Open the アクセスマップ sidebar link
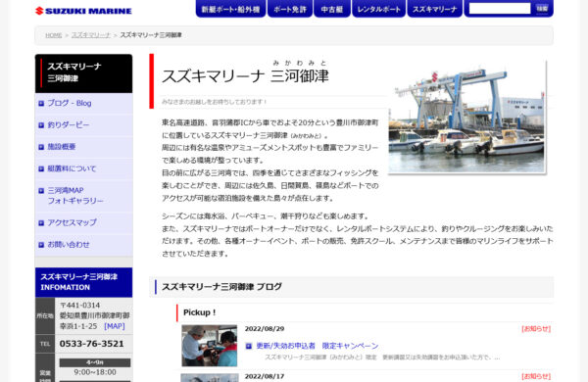588x382 pixels. click(x=72, y=222)
